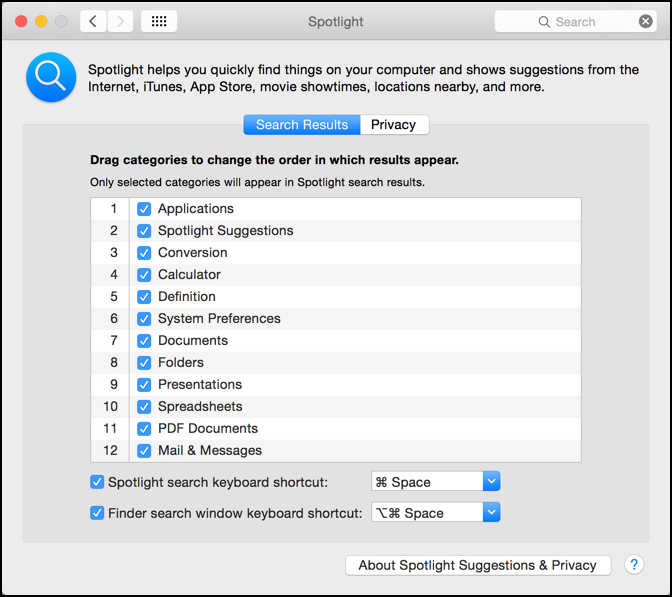Select the Folders row label
Screen dimensions: 672x597
coord(181,363)
